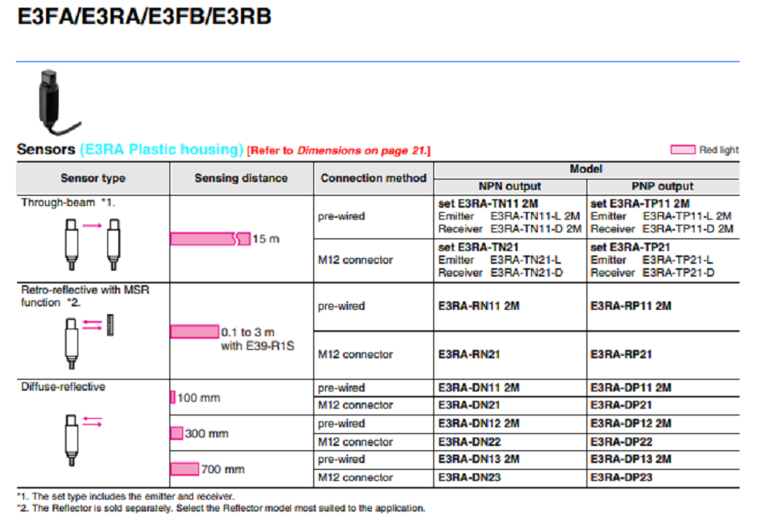Click 'E3RA-TP21-D' receiver model
Viewport: 766px width, 532px height.
678,272
